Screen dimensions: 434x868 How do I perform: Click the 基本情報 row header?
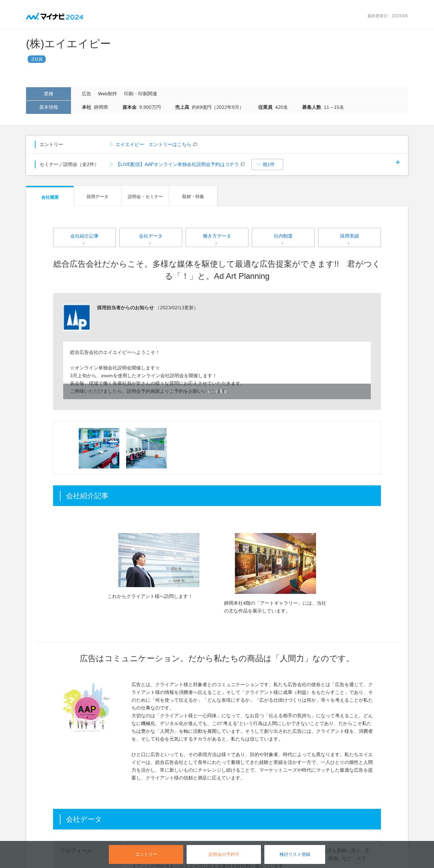pyautogui.click(x=48, y=107)
